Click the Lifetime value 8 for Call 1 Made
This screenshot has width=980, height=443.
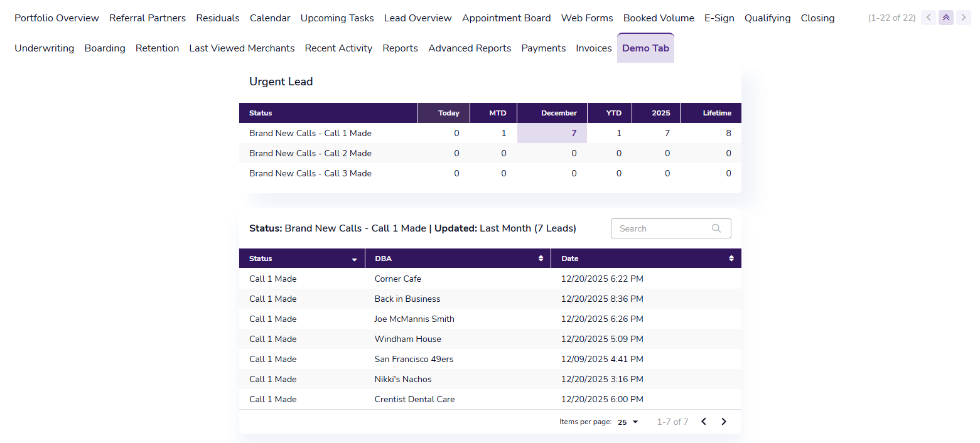click(728, 133)
